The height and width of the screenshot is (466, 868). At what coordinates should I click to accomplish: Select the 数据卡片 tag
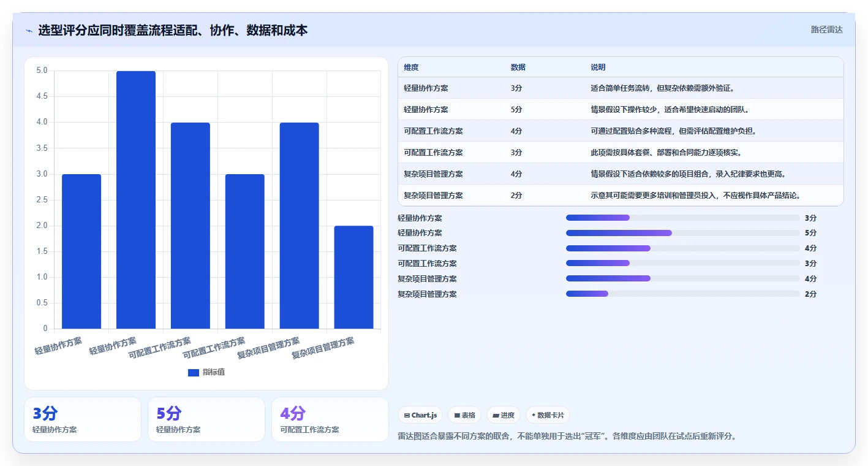[x=548, y=415]
